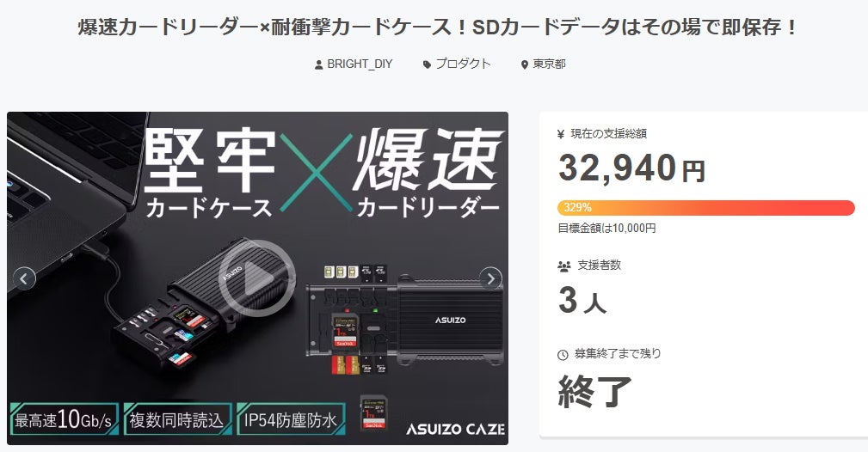Click the person icon beside BRIGHT_DIY

pos(318,64)
